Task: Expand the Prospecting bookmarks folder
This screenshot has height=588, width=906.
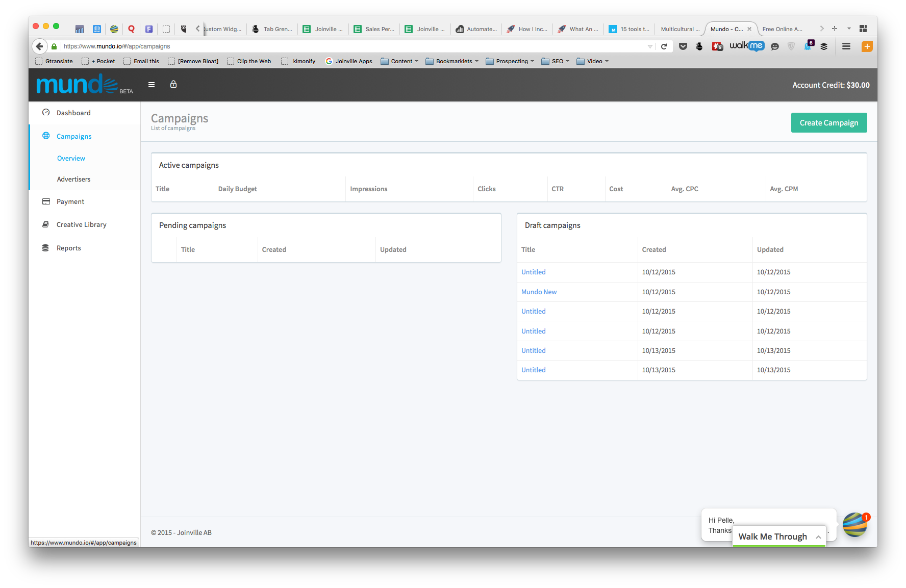Action: pyautogui.click(x=510, y=61)
